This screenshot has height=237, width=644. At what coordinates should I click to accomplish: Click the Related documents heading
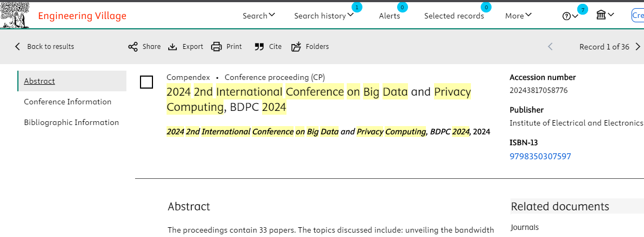(x=560, y=206)
